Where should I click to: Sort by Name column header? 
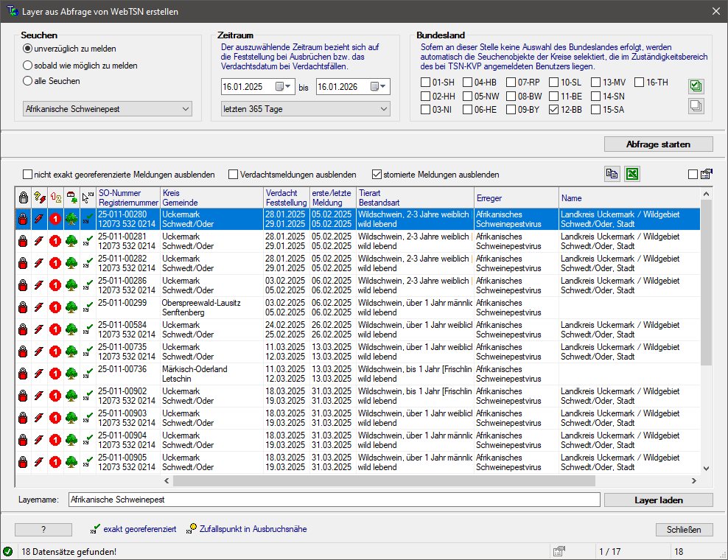pyautogui.click(x=629, y=197)
